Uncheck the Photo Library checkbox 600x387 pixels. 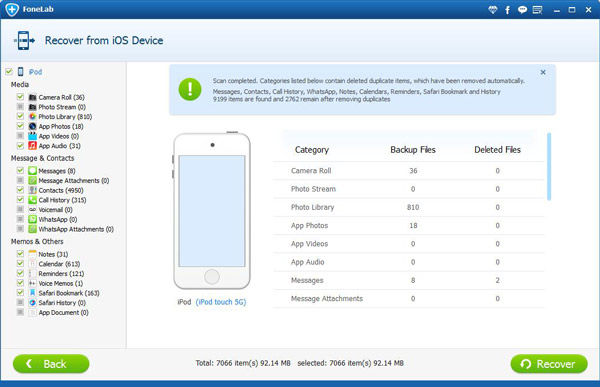click(20, 116)
